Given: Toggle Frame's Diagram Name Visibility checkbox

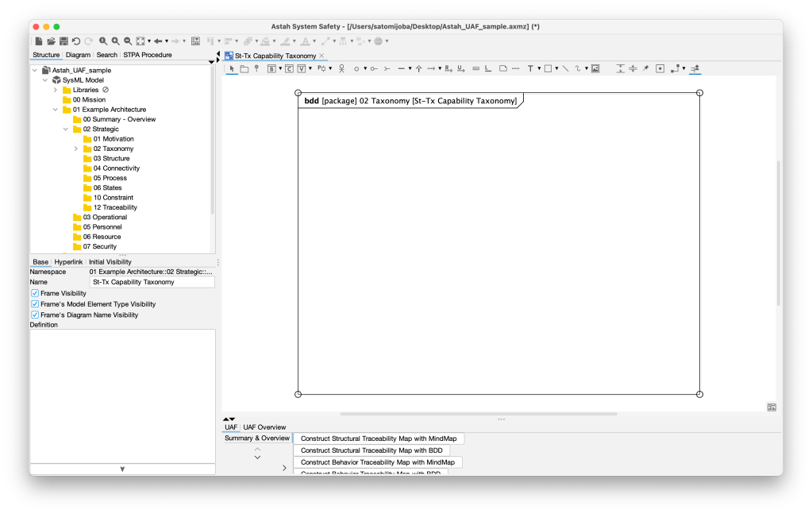Looking at the screenshot, I should click(35, 315).
